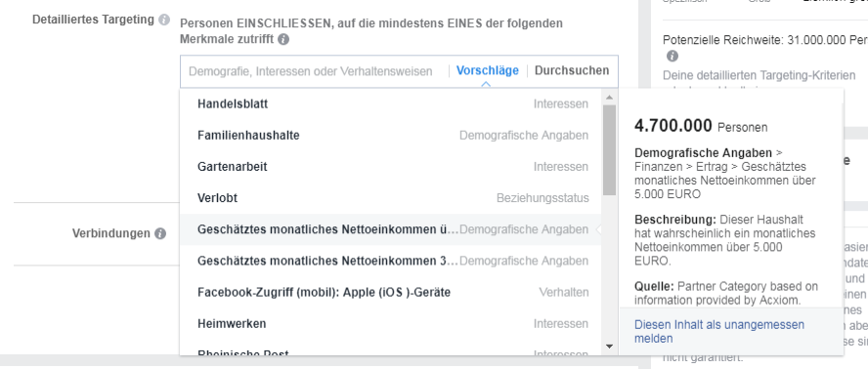868x369 pixels.
Task: Click the suggestions list scrollbar thumb
Action: tap(610, 150)
